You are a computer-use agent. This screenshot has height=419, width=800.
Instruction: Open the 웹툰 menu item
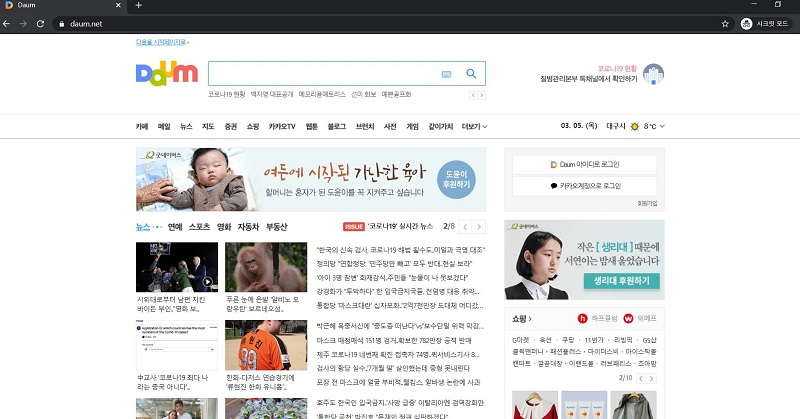point(312,127)
